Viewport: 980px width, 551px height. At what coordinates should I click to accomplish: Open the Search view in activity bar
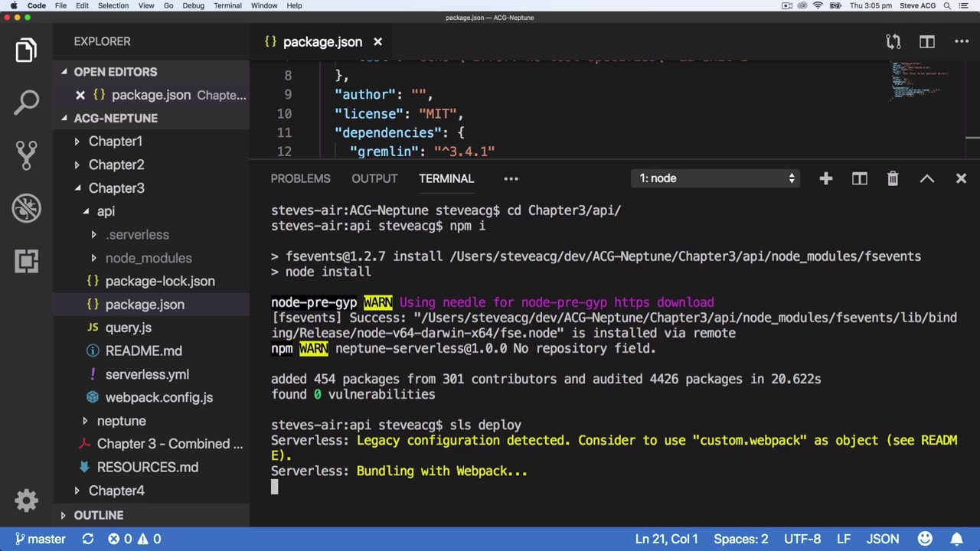pyautogui.click(x=26, y=103)
